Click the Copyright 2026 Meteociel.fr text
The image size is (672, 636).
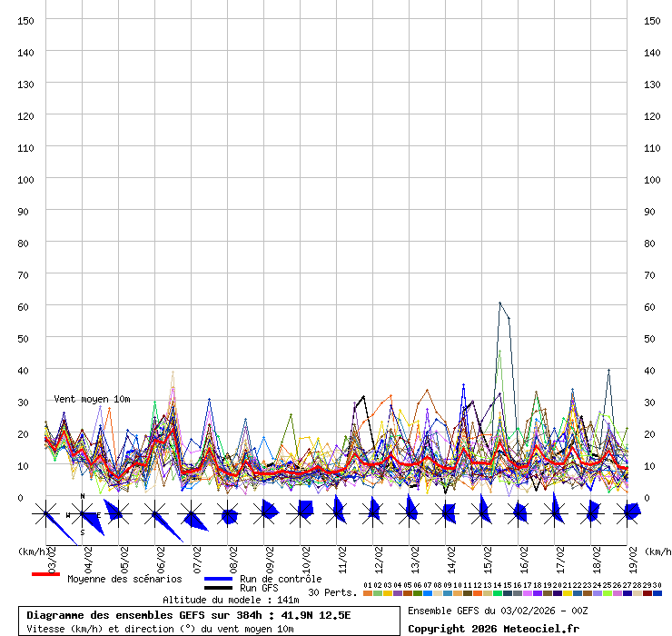coord(493,629)
